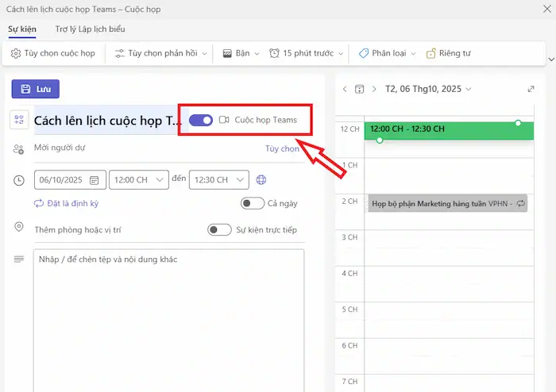The width and height of the screenshot is (556, 392).
Task: Go to next day arrow
Action: (374, 89)
